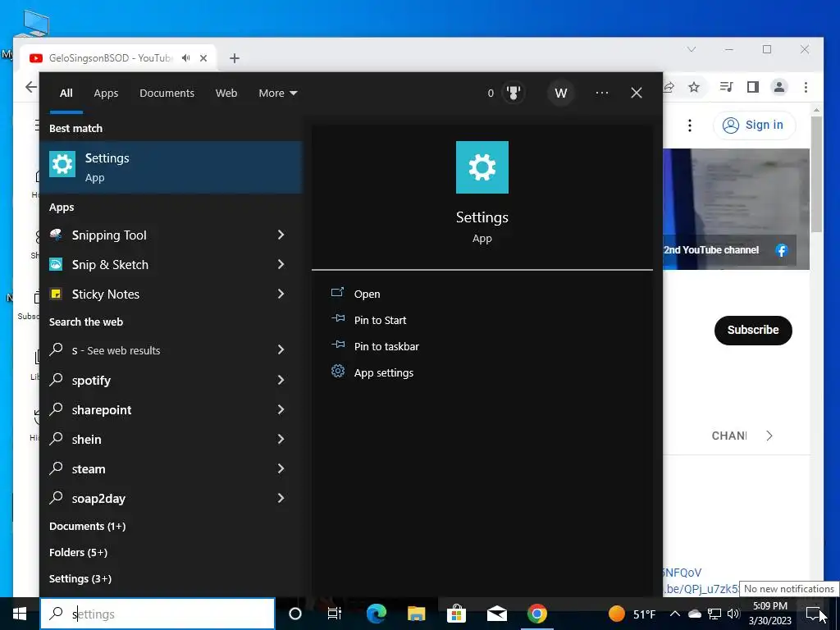The image size is (840, 630).
Task: Open Chrome media control icon
Action: point(727,87)
